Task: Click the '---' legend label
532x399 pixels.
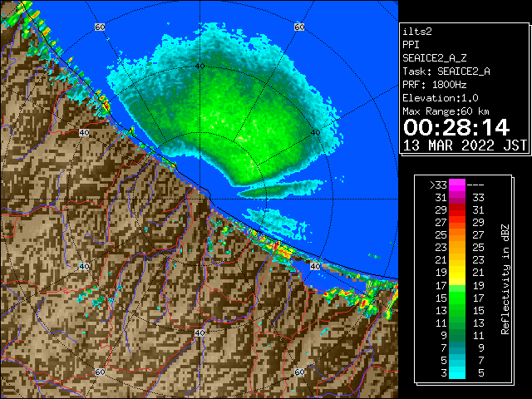Action: pos(475,185)
